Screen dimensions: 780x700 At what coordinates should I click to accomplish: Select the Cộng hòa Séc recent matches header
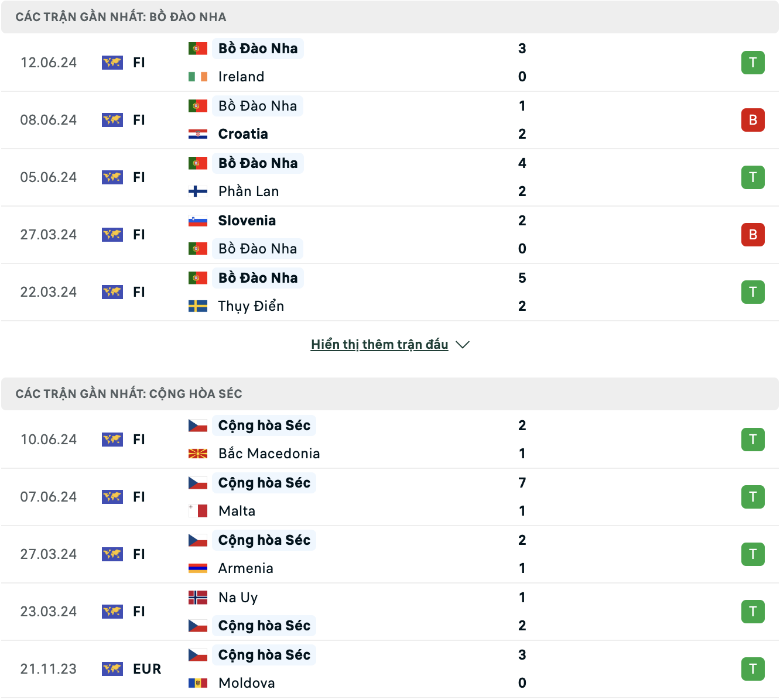click(x=390, y=394)
